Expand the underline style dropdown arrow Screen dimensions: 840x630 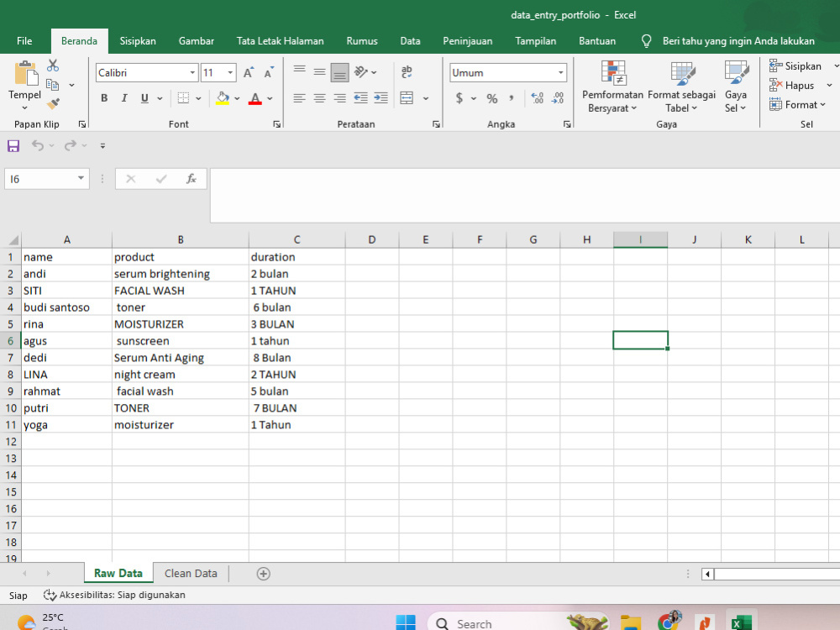click(x=160, y=98)
